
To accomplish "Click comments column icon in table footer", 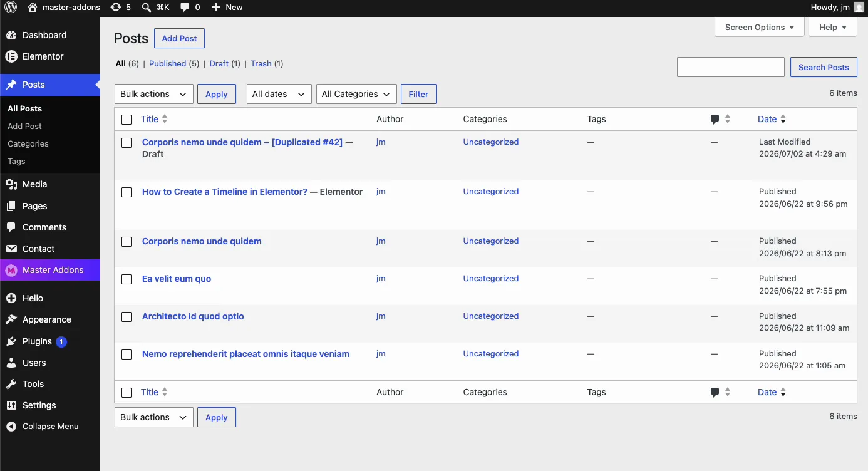I will (715, 392).
